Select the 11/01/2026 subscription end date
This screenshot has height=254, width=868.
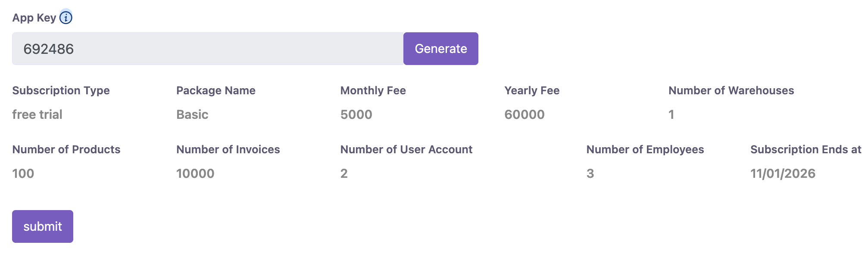click(x=783, y=173)
